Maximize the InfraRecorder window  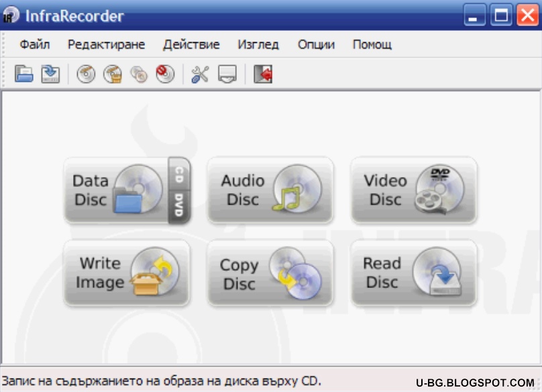coord(501,15)
